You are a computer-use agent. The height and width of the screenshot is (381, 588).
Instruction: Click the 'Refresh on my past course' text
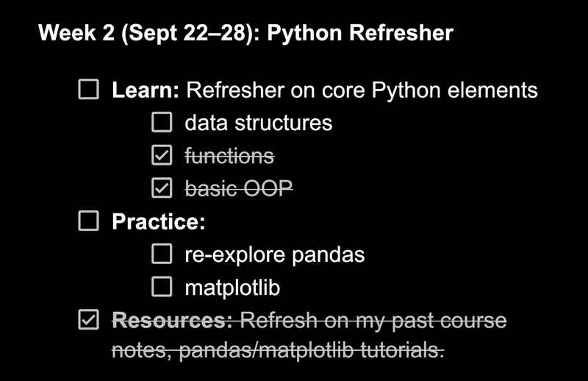point(373,320)
